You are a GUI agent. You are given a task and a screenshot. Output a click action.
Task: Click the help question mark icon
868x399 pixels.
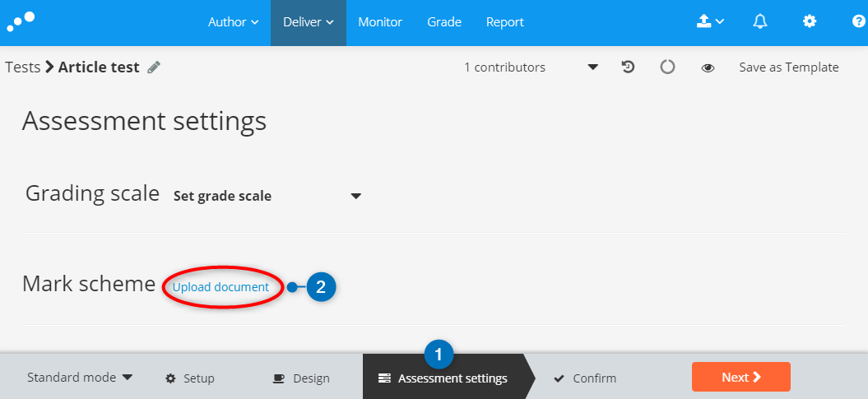tap(858, 22)
